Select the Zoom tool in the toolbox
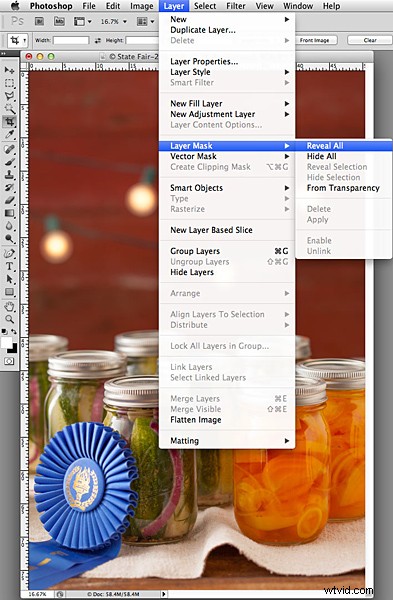The image size is (393, 600). (9, 319)
